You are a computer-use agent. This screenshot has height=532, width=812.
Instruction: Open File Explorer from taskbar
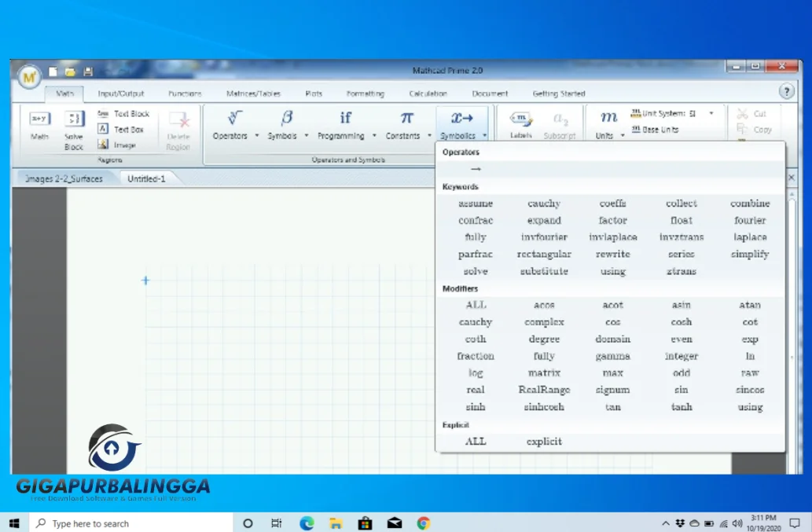(336, 523)
